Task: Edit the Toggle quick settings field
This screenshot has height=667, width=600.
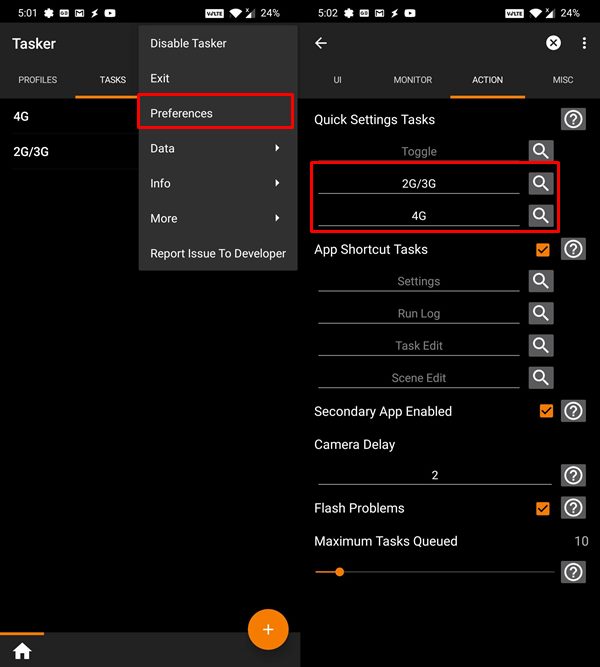Action: coord(419,151)
